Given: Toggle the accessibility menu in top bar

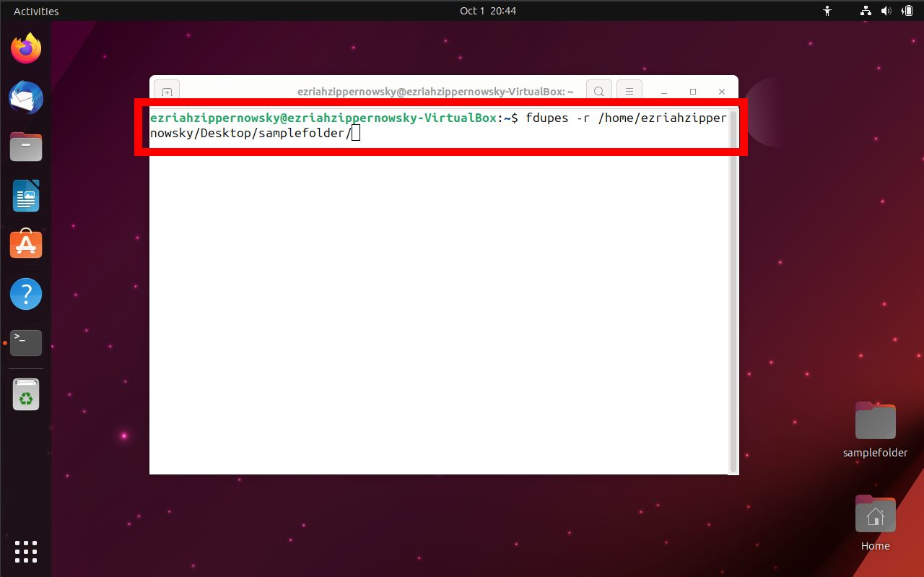Looking at the screenshot, I should (827, 11).
